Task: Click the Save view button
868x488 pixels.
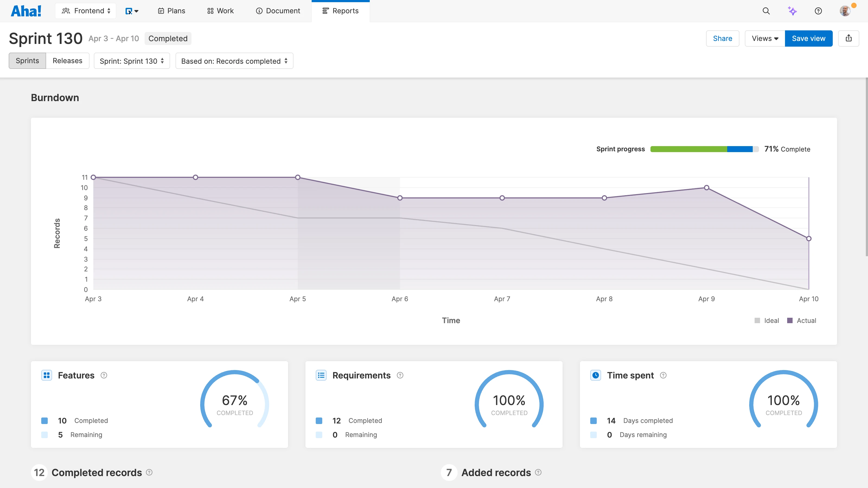Action: 808,38
